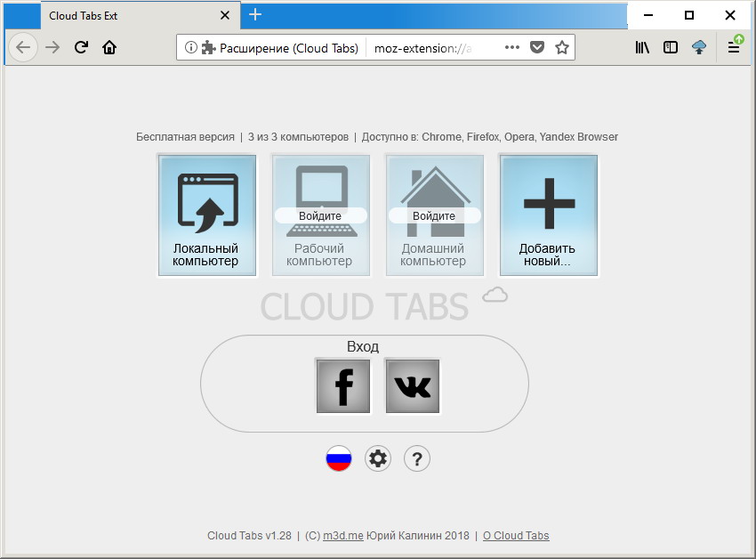Save page to Pocket
Image resolution: width=756 pixels, height=559 pixels.
click(x=537, y=47)
